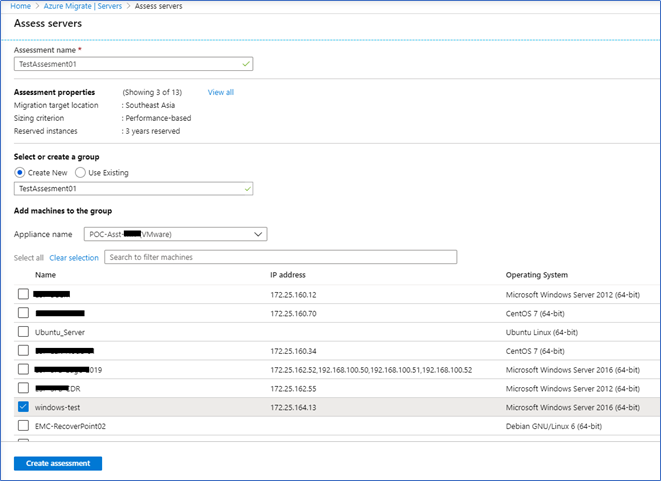This screenshot has width=661, height=481.
Task: Uncheck the windows-test machine checkbox
Action: [23, 407]
